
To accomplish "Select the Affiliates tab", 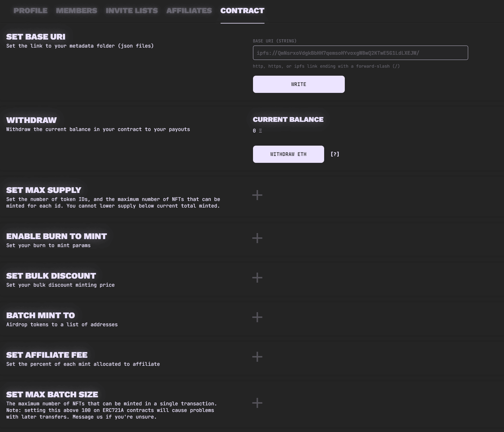I will point(189,11).
